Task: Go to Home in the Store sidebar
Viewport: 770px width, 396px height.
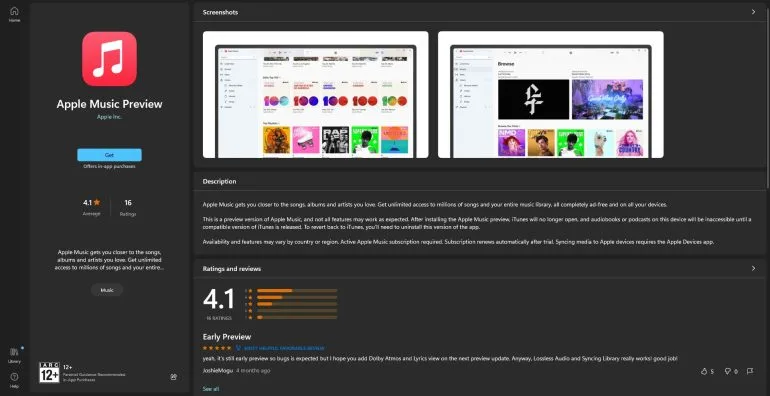Action: pyautogui.click(x=14, y=14)
